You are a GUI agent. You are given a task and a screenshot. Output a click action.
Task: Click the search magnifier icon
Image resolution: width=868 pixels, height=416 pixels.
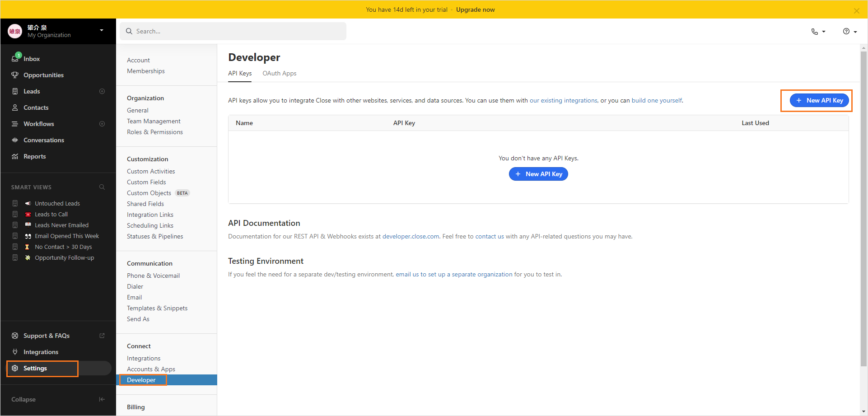pos(129,31)
